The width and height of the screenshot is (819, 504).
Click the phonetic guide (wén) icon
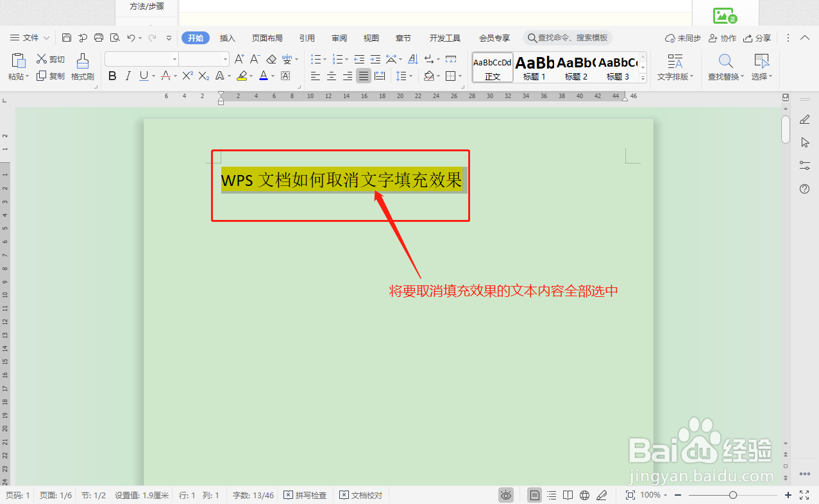[x=287, y=59]
